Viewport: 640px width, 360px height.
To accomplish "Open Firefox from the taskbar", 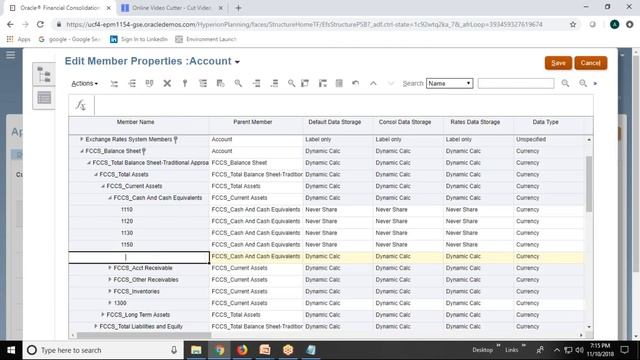I will pos(242,350).
